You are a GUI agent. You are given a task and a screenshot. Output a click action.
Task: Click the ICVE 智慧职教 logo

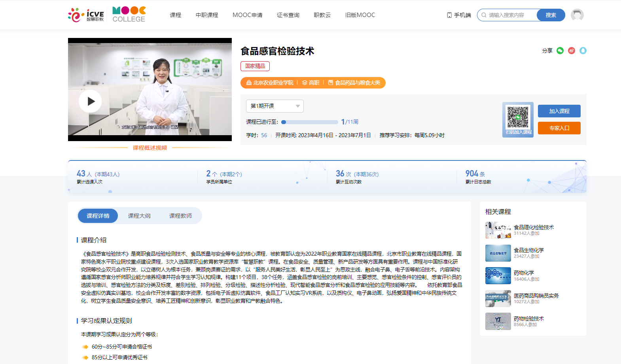coord(86,15)
